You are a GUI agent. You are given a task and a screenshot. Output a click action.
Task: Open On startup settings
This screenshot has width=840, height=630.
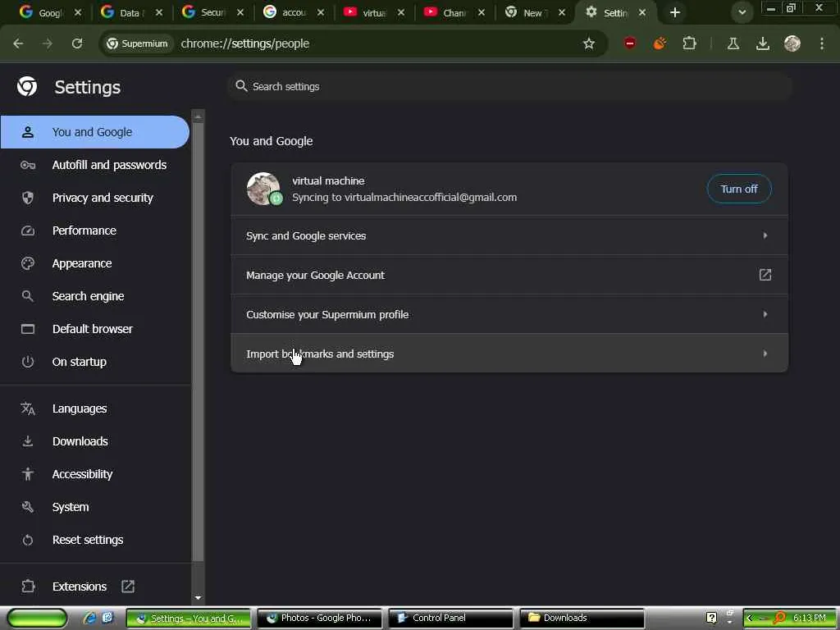pyautogui.click(x=95, y=362)
